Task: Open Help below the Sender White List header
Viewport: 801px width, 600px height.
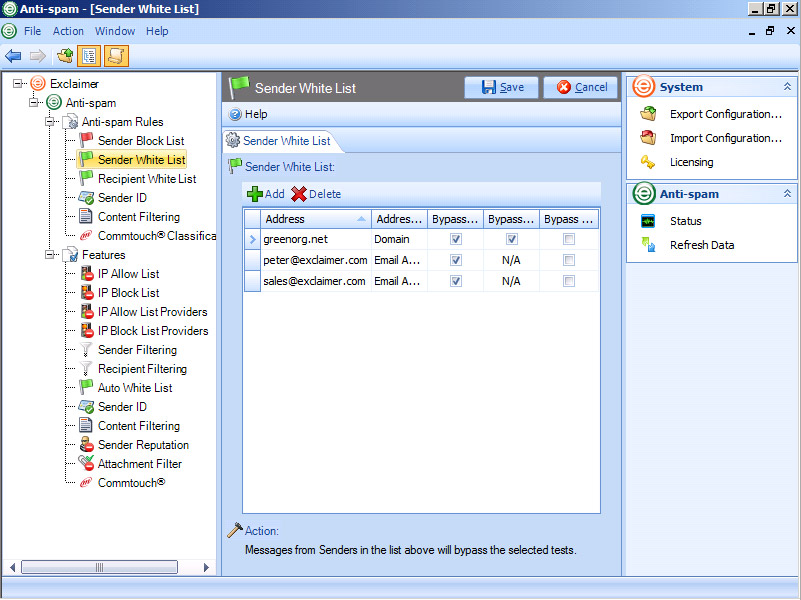Action: [x=248, y=114]
